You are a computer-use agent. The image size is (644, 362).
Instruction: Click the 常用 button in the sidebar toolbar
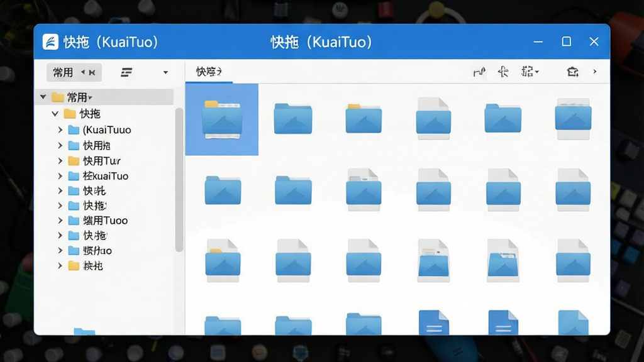[74, 73]
